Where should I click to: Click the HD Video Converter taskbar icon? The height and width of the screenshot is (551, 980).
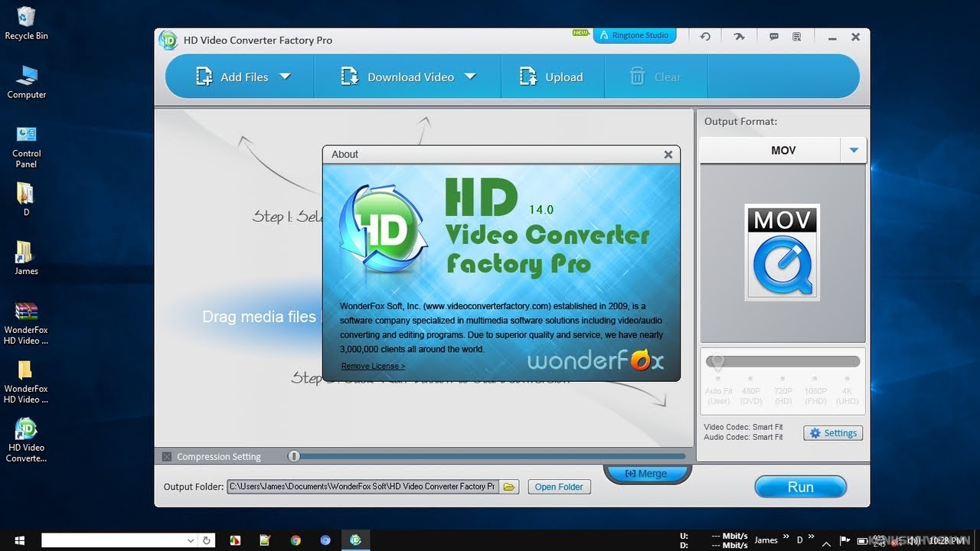point(355,540)
